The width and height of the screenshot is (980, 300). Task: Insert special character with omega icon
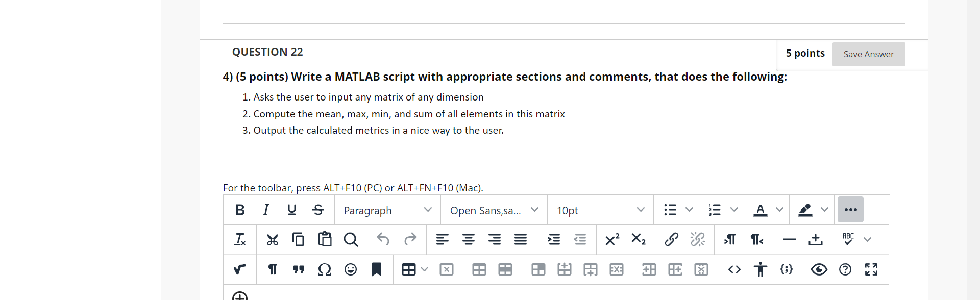(325, 269)
